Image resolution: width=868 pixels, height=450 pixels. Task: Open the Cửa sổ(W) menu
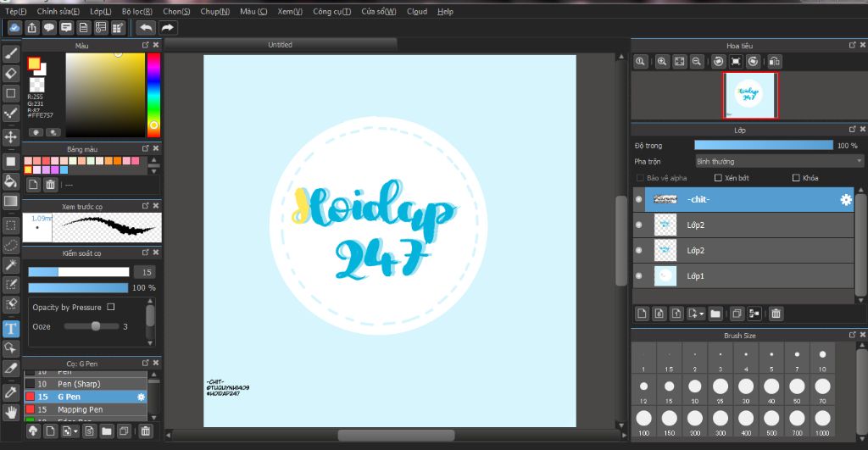[x=379, y=11]
